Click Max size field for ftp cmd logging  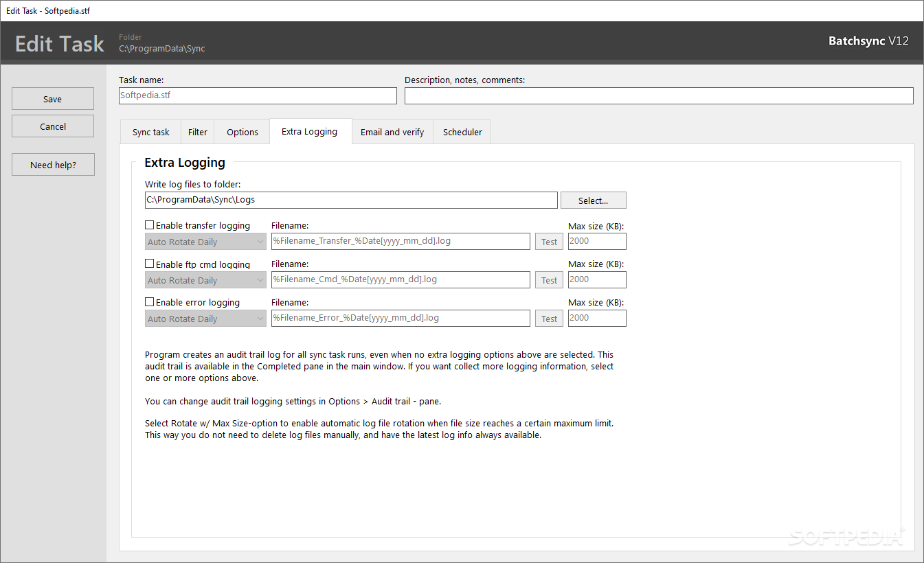click(x=597, y=279)
